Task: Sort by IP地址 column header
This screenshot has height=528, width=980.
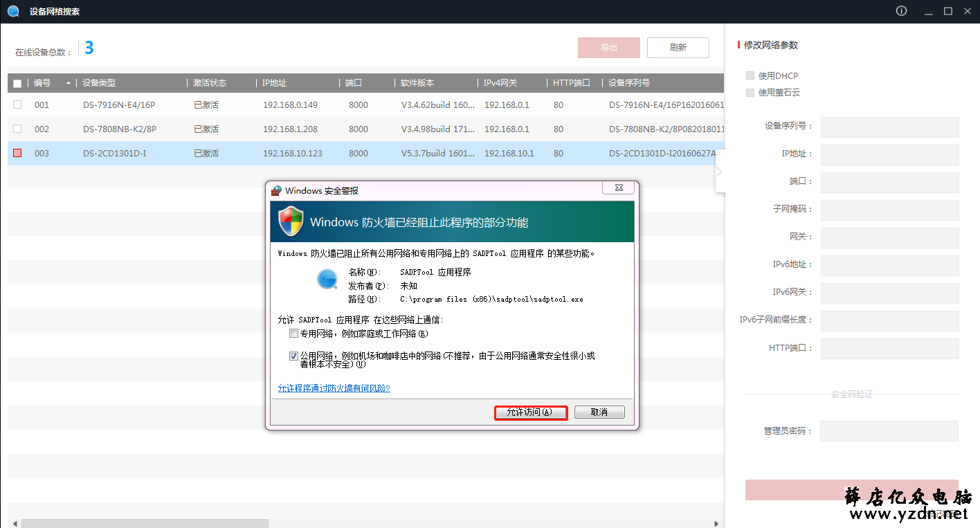Action: click(275, 83)
